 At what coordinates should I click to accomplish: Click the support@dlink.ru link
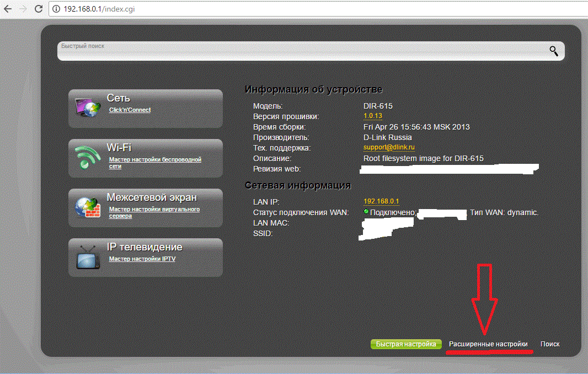point(389,147)
